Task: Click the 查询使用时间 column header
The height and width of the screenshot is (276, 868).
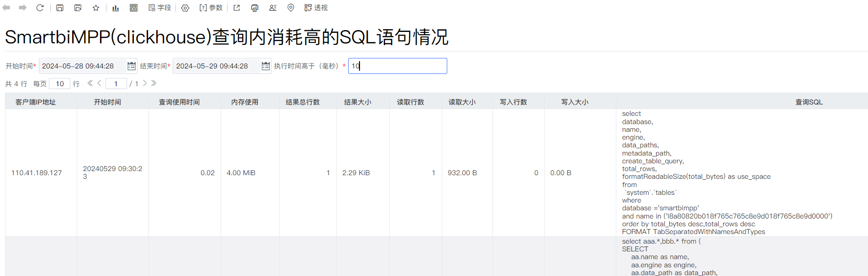Action: [x=185, y=102]
